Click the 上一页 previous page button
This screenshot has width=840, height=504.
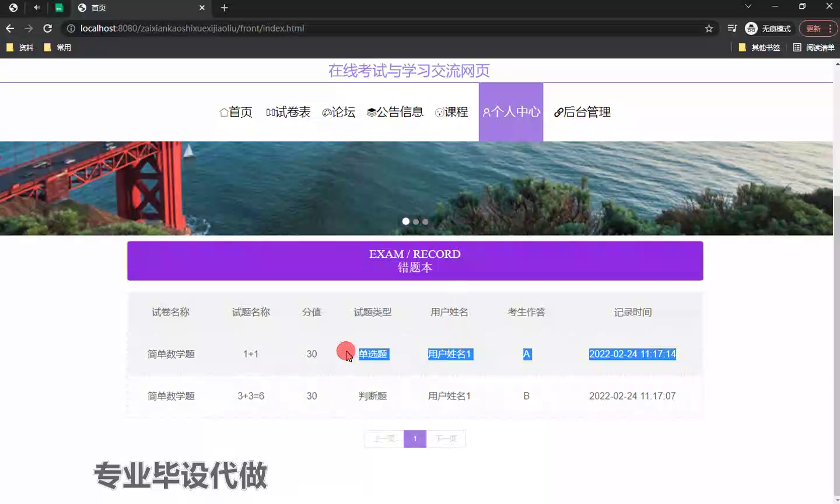[x=384, y=439]
